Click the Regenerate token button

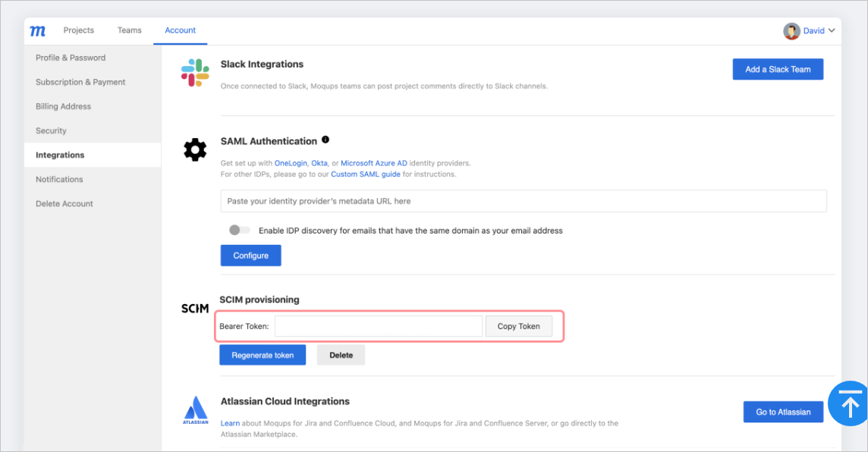[263, 355]
